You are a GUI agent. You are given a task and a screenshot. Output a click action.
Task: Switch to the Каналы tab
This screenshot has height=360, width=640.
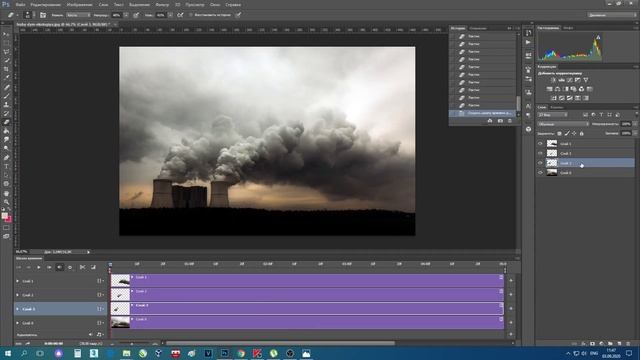point(557,108)
